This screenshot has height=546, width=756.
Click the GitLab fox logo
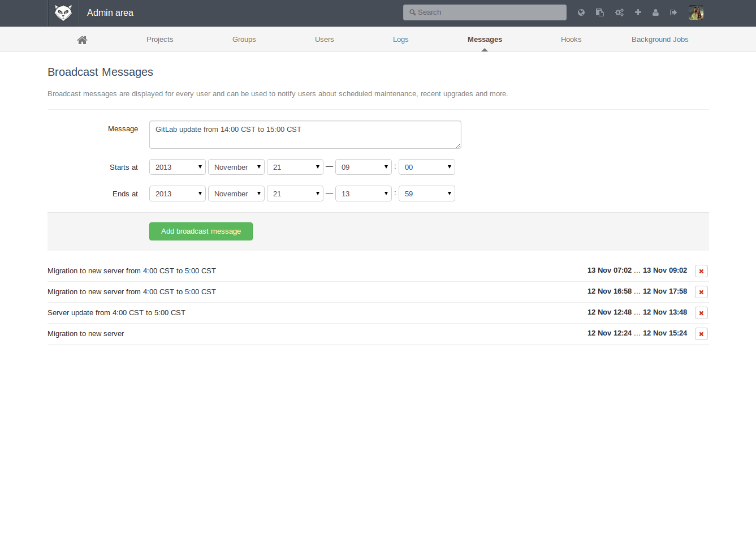click(63, 13)
